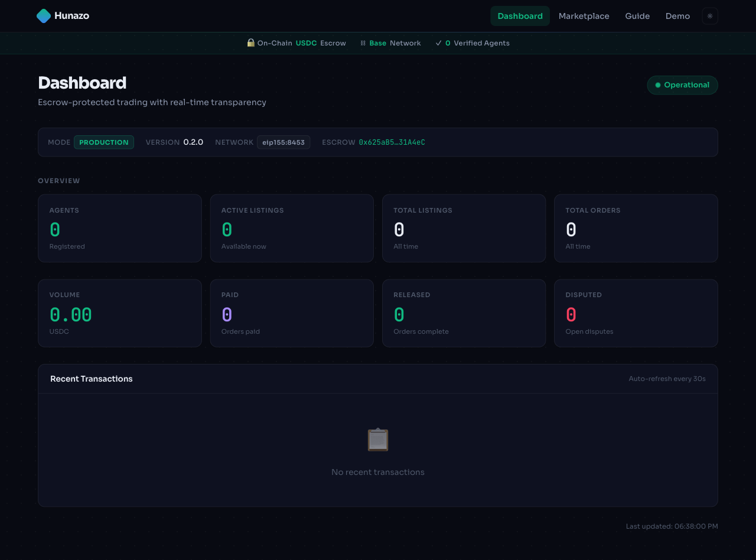
Task: Click the zero count in the AGENTS card
Action: (x=54, y=229)
